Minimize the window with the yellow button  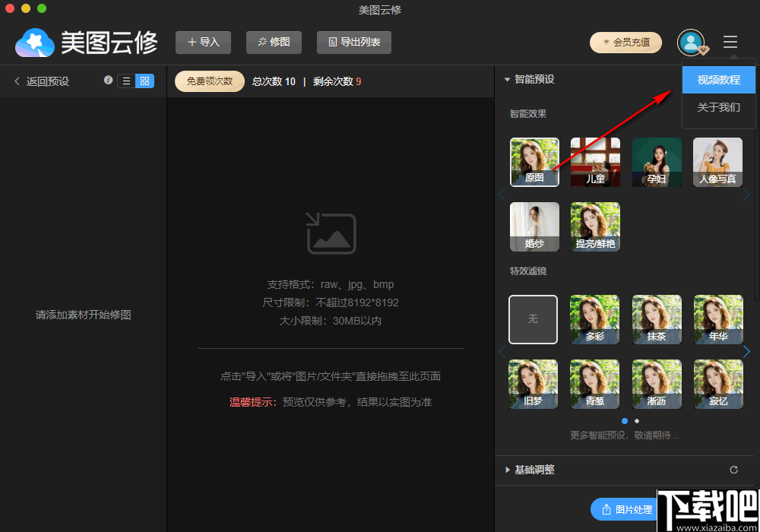point(26,8)
